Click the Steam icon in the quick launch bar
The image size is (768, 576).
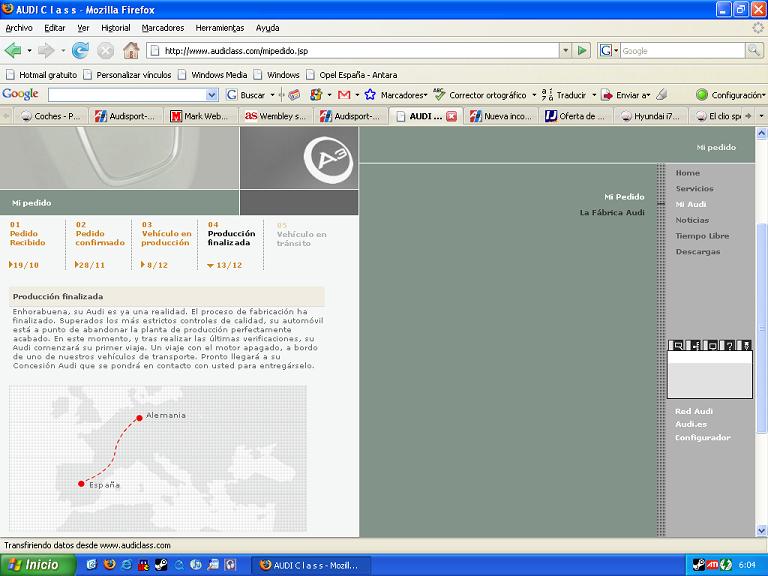(x=161, y=565)
